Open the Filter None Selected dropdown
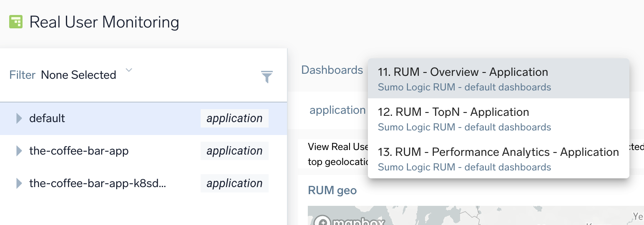Image resolution: width=644 pixels, height=225 pixels. pos(129,70)
